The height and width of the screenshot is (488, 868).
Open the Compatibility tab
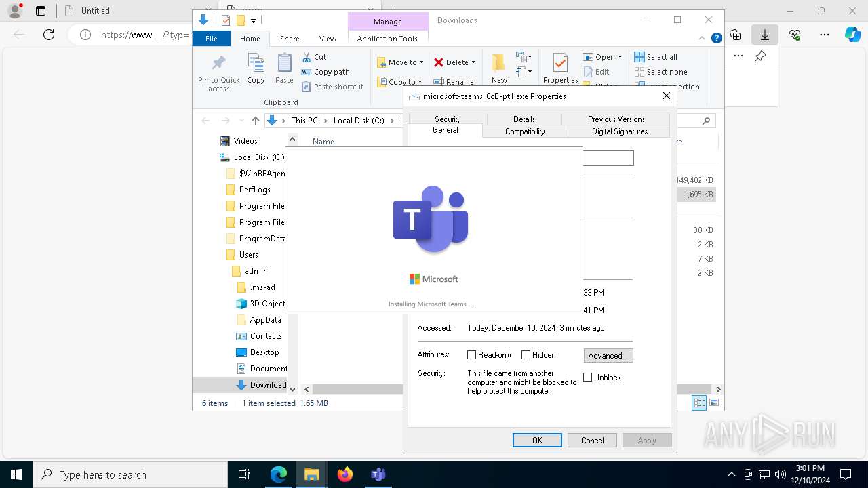coord(525,131)
